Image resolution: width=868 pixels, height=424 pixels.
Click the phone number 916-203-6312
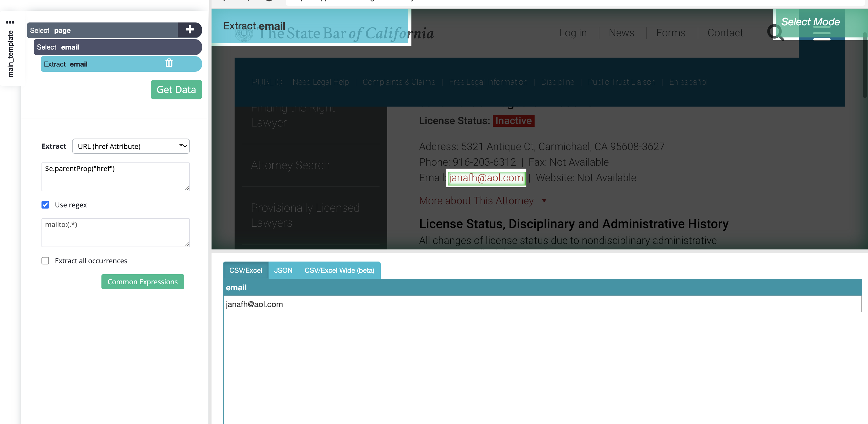[484, 162]
